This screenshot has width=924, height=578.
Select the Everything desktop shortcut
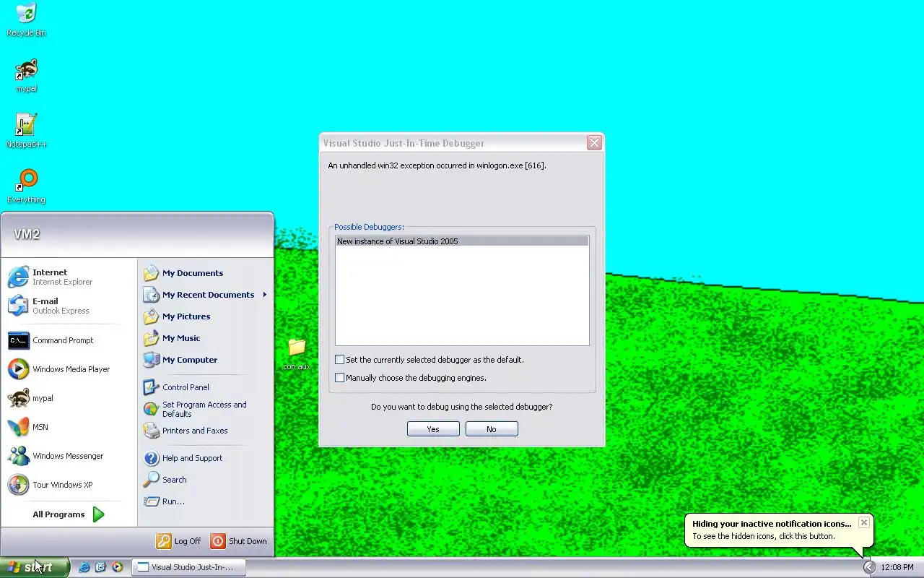tap(26, 186)
